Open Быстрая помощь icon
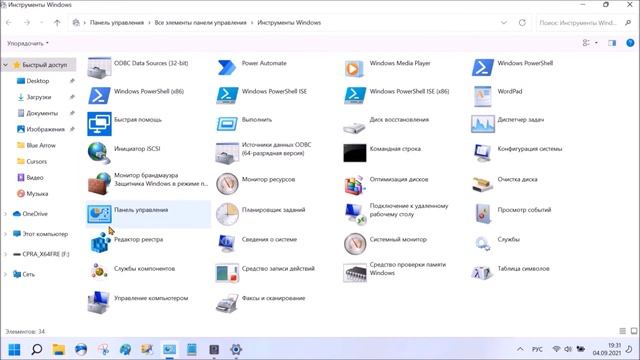640x360 pixels. point(99,124)
